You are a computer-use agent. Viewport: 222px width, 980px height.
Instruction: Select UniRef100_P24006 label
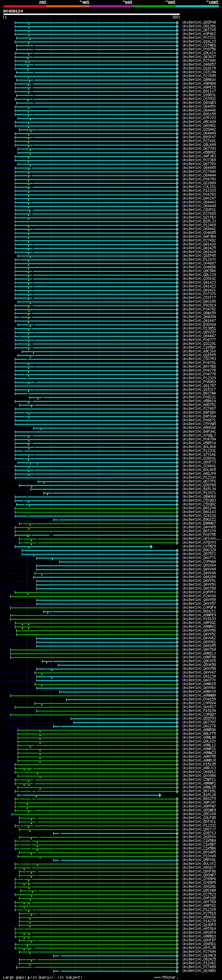[x=199, y=596]
